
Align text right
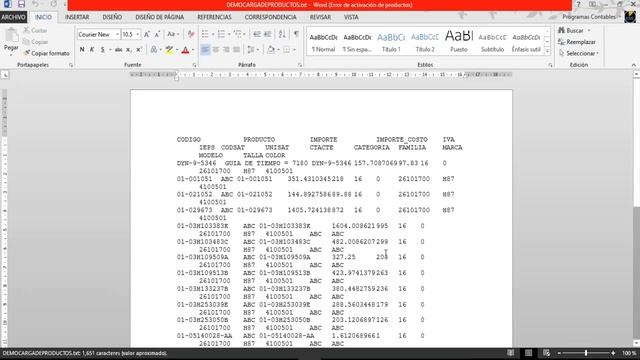(x=226, y=50)
